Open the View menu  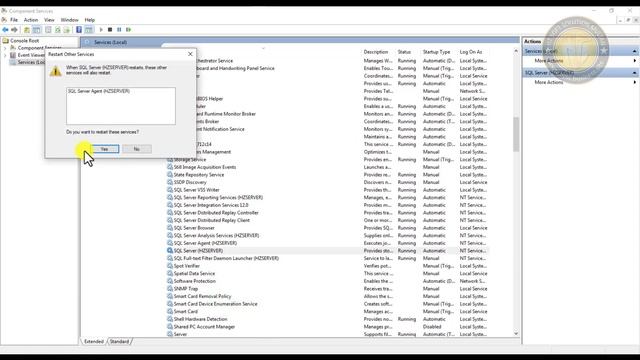(49, 20)
